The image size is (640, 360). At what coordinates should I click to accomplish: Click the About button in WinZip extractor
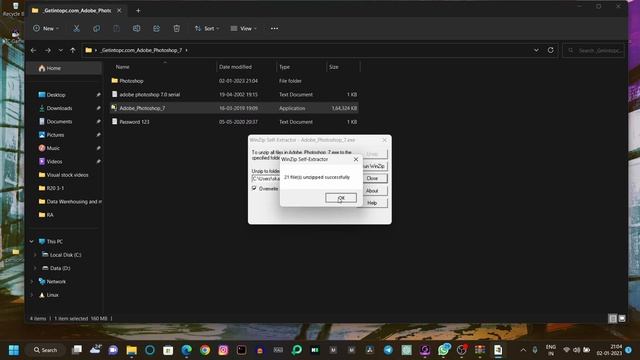click(372, 191)
